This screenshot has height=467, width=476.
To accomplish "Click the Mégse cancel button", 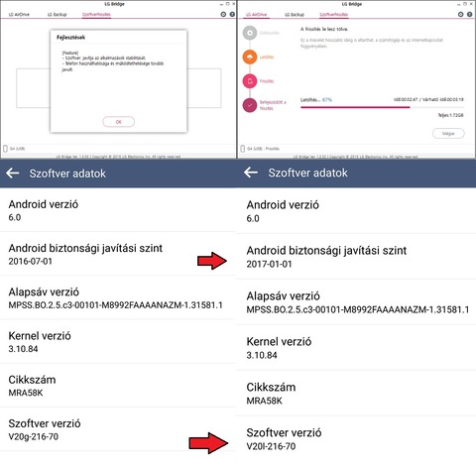I will coord(448,133).
